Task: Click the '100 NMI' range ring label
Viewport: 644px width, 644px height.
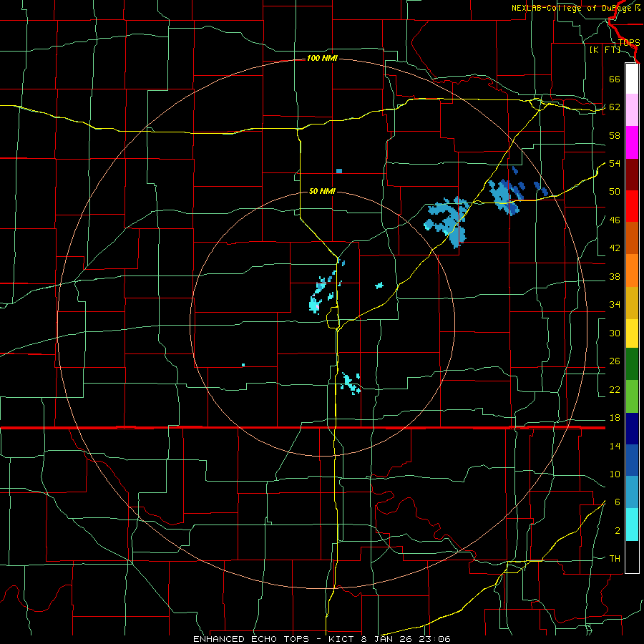Action: click(x=322, y=59)
